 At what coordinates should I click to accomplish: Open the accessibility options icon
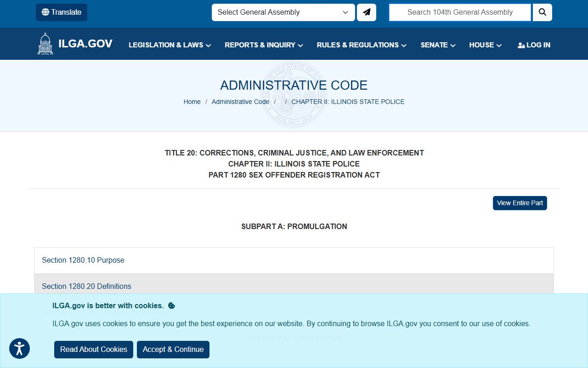coord(19,349)
